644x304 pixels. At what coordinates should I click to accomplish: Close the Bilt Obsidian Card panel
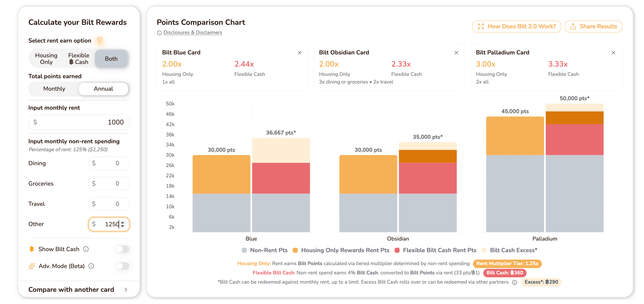pos(456,53)
